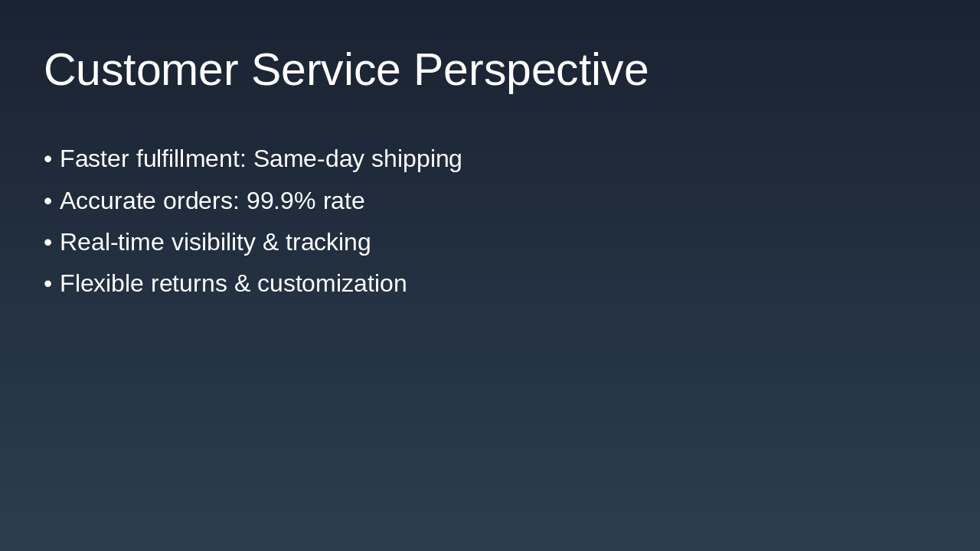The image size is (980, 551).
Task: Click the bullet dot before "Faster fulfillment"
Action: coord(47,159)
